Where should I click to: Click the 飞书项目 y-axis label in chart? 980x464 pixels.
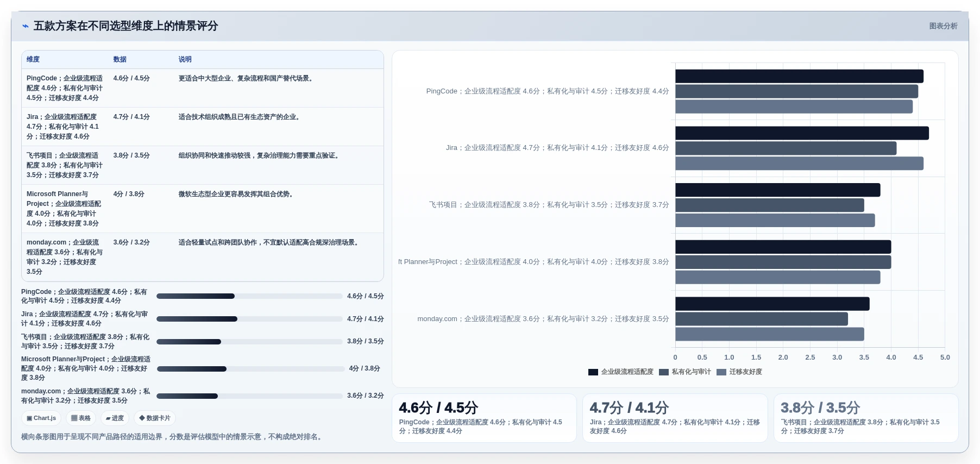[x=549, y=205]
